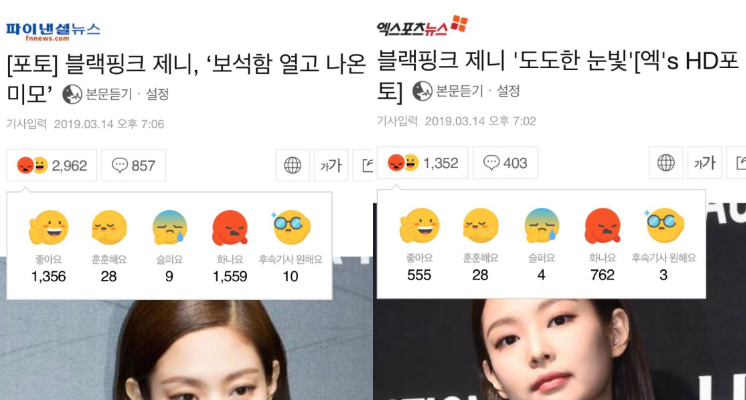Image resolution: width=746 pixels, height=400 pixels.
Task: Click the 슬퍼요 emoji with 4 votes
Action: 541,226
